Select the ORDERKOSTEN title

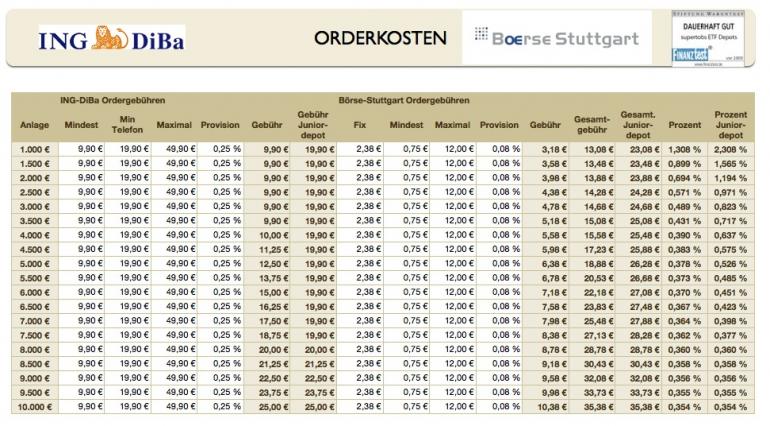tap(381, 38)
